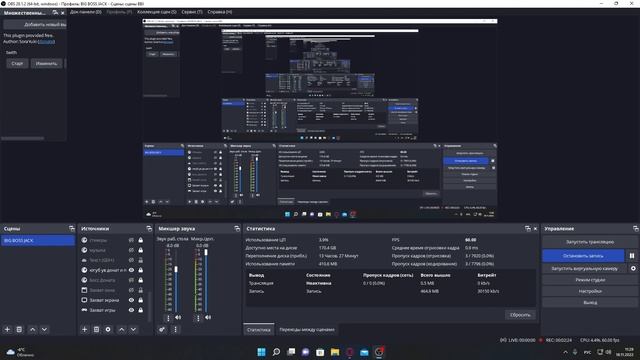Hide the ютуб ув.донат source
Viewport: 640px width, 360px height.
pos(131,270)
